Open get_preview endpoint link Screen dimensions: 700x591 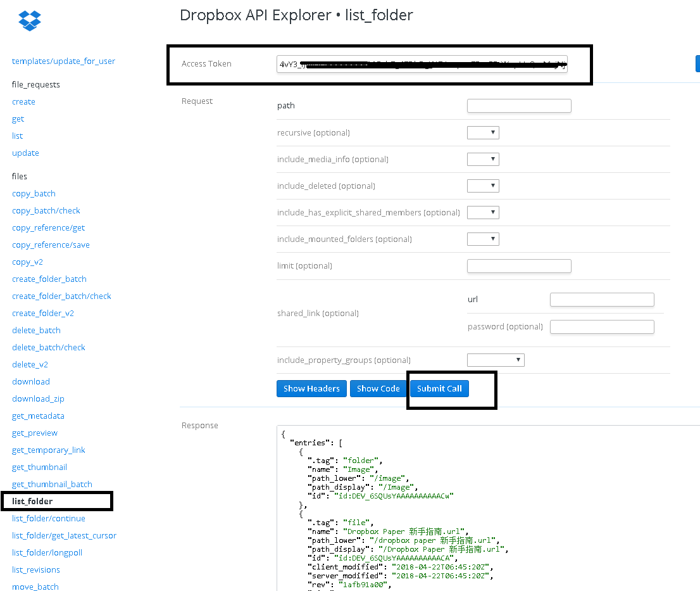pos(35,433)
